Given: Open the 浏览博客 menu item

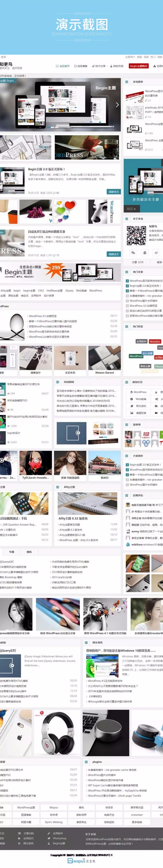Looking at the screenshot, I should pyautogui.click(x=80, y=66).
